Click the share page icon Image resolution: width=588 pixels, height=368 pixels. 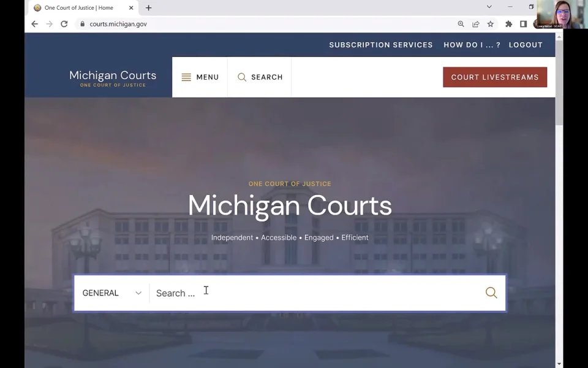[x=475, y=24]
